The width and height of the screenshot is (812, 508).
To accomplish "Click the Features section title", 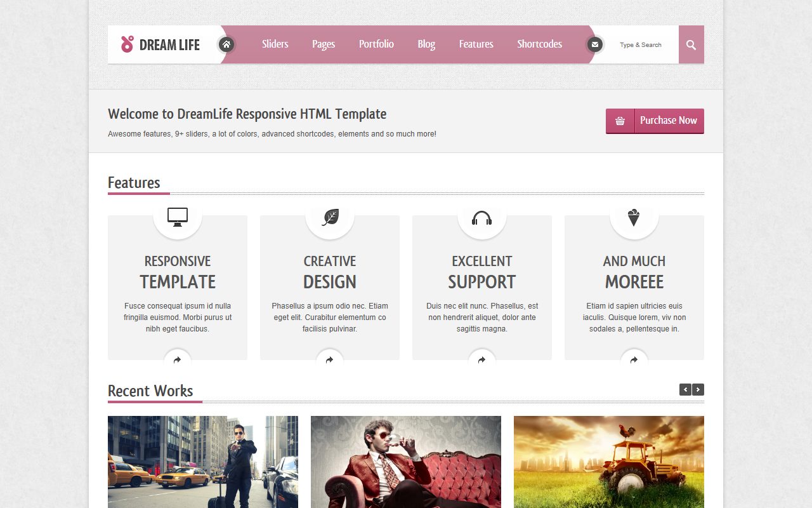I will [134, 183].
